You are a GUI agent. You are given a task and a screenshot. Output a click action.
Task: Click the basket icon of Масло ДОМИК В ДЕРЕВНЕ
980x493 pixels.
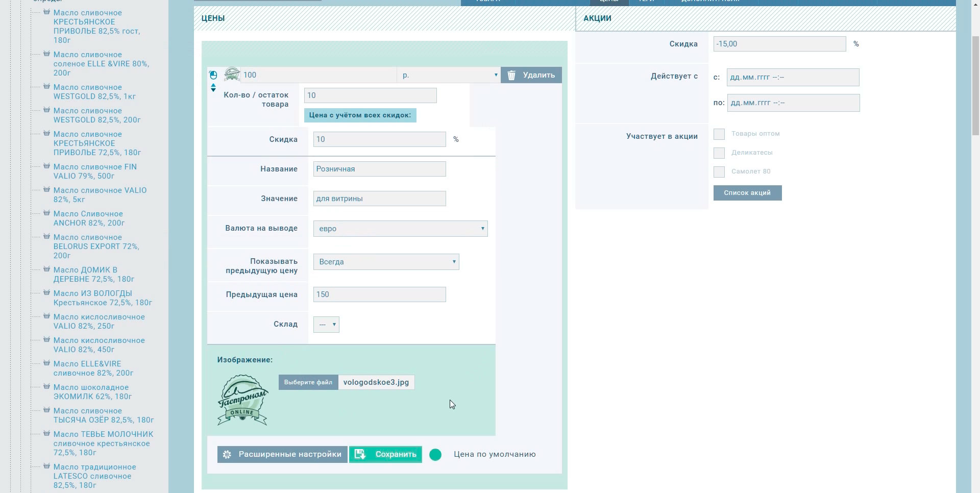(x=46, y=269)
